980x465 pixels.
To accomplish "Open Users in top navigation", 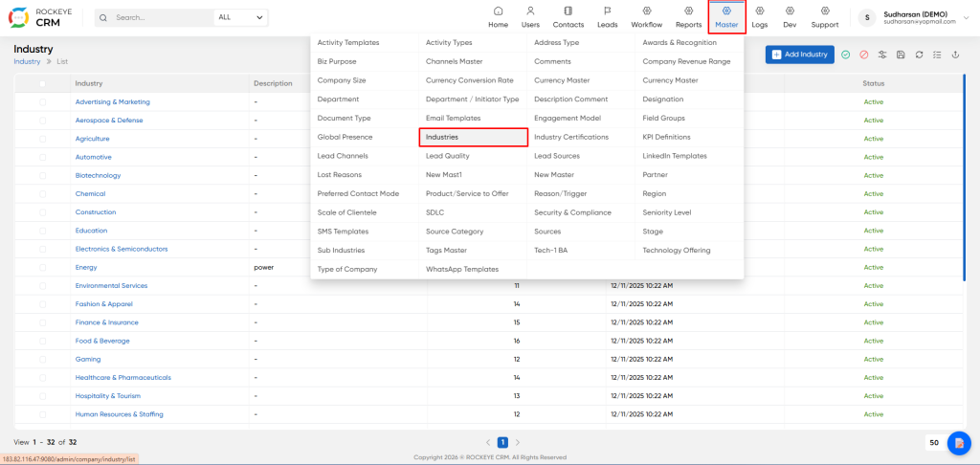I will point(530,17).
